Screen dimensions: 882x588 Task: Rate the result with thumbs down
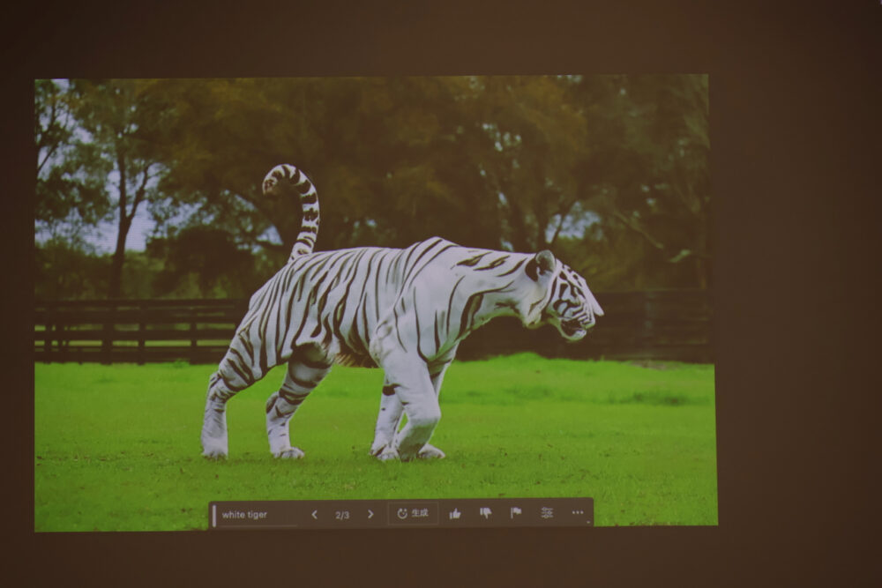pyautogui.click(x=485, y=513)
